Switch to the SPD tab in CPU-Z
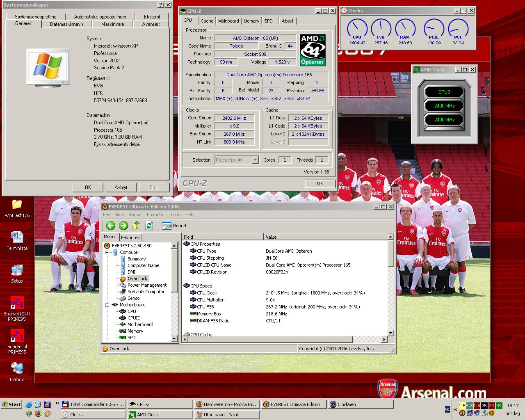 (x=268, y=21)
